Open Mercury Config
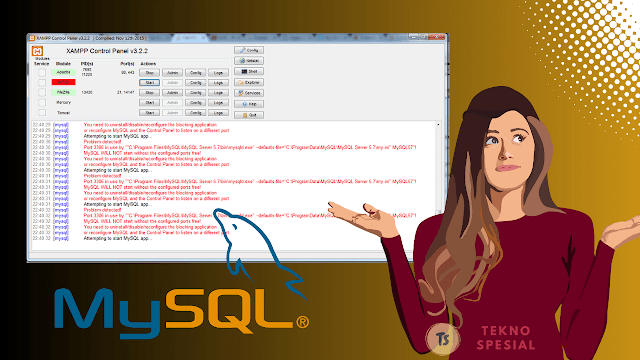The height and width of the screenshot is (360, 640). [196, 102]
